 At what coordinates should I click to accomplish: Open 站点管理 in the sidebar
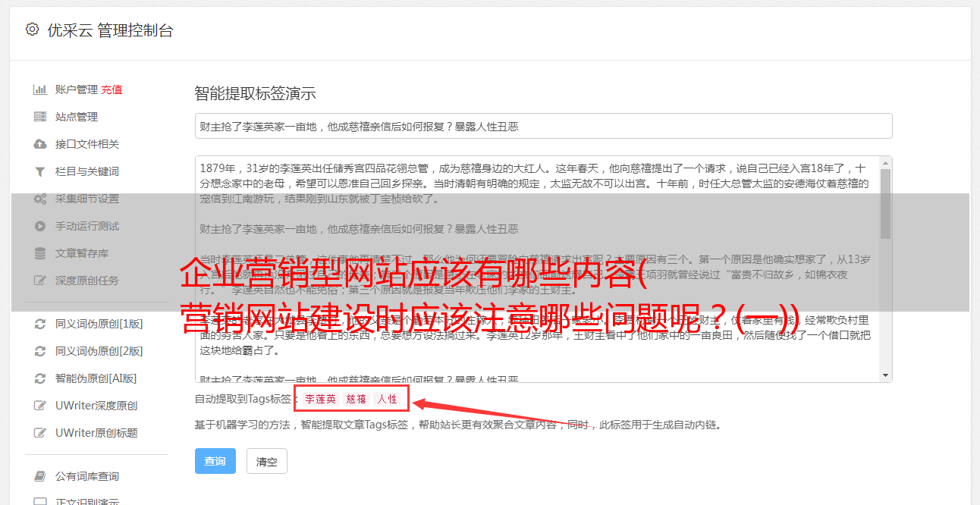tap(77, 117)
